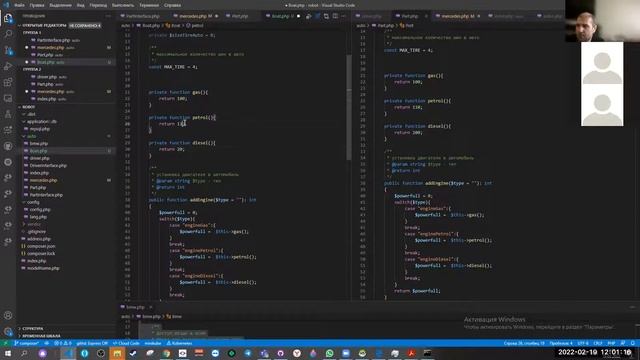
Task: Open lang.php in the config folder
Action: (38, 217)
